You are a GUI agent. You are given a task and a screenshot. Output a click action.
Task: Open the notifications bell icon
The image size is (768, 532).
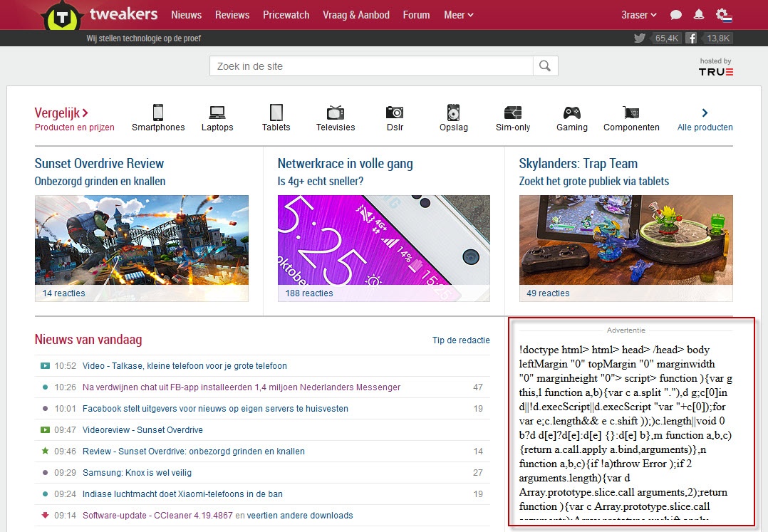pos(699,15)
